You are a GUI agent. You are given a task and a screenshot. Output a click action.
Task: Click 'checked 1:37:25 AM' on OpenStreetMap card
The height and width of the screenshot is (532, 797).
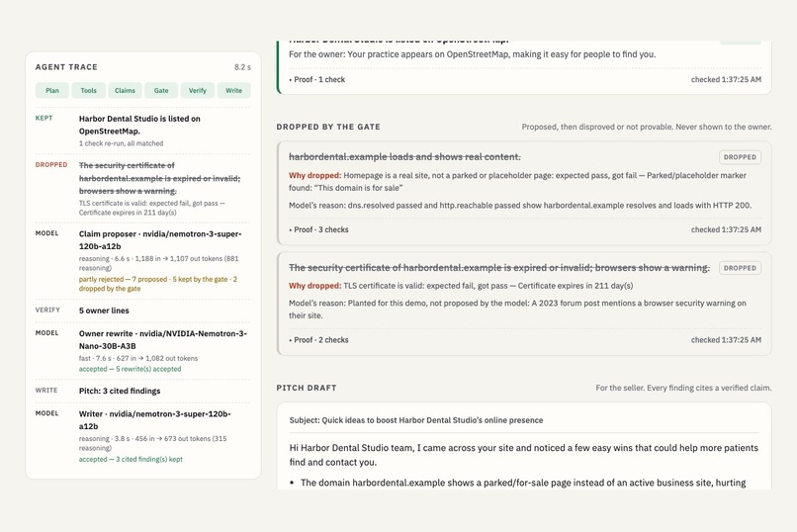click(x=726, y=79)
